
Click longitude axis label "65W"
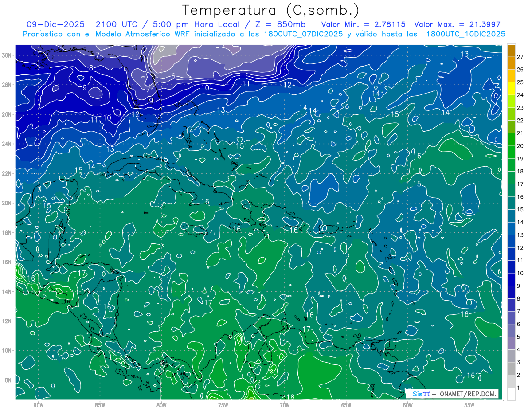(346, 405)
